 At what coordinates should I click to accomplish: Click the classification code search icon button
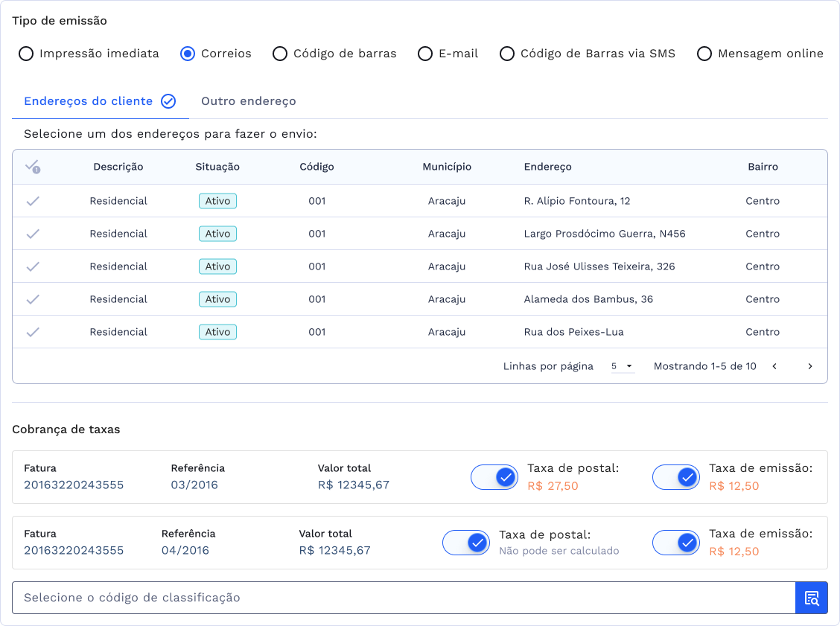(x=811, y=598)
